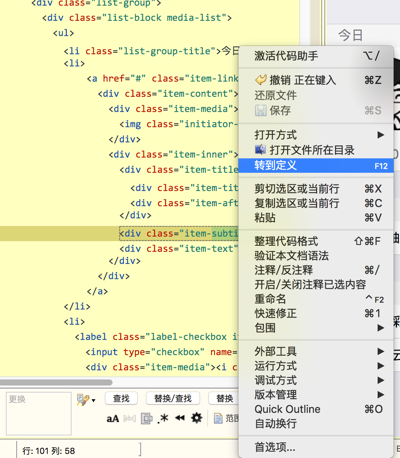Viewport: 400px width, 458px height.
Task: Click the 查找 button
Action: pos(121,399)
